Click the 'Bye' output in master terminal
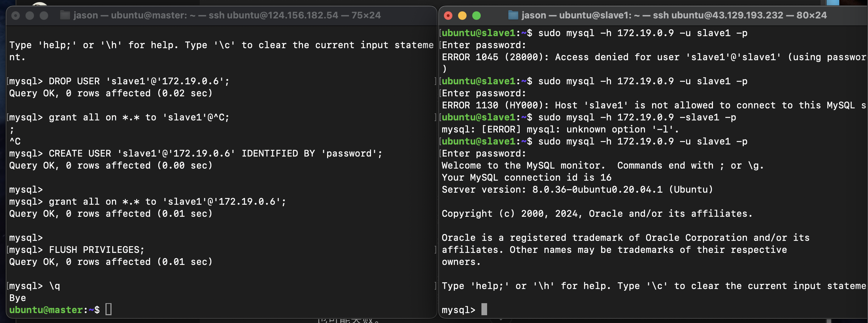This screenshot has width=868, height=323. tap(18, 298)
